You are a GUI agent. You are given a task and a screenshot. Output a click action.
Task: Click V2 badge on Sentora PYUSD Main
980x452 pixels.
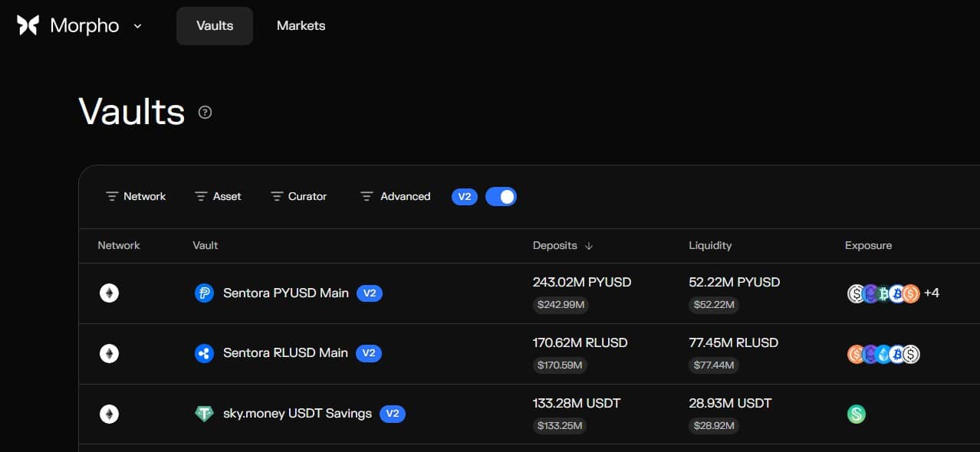(370, 293)
